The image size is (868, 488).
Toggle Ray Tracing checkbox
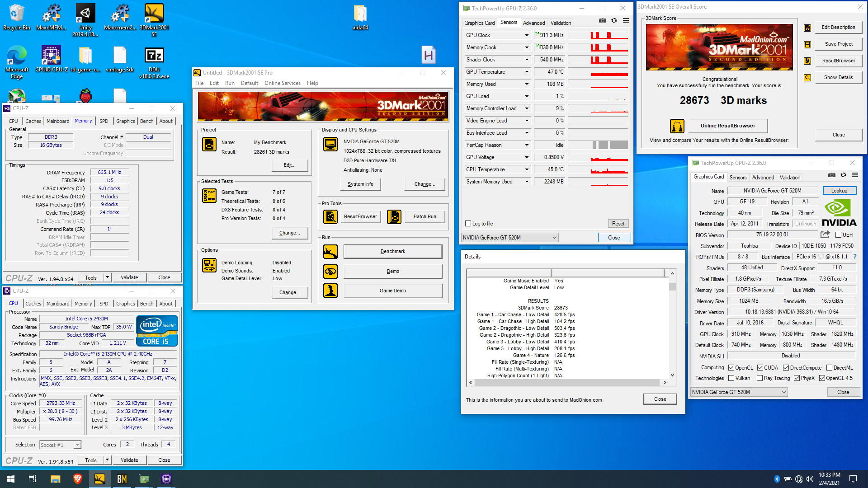[x=759, y=378]
